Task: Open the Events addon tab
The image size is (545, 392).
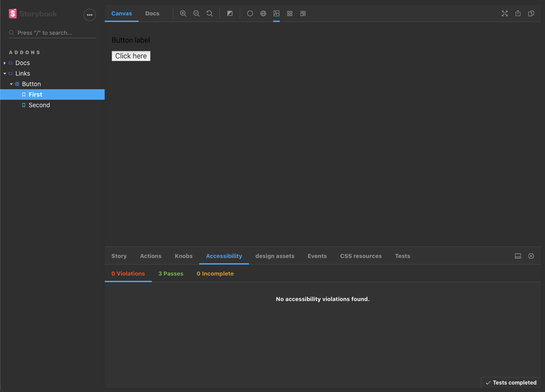Action: coord(317,256)
